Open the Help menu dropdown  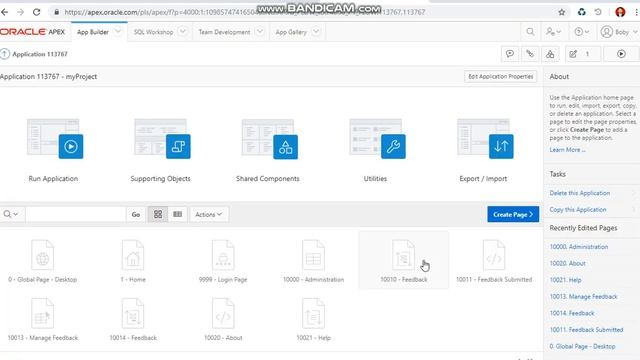tap(581, 31)
